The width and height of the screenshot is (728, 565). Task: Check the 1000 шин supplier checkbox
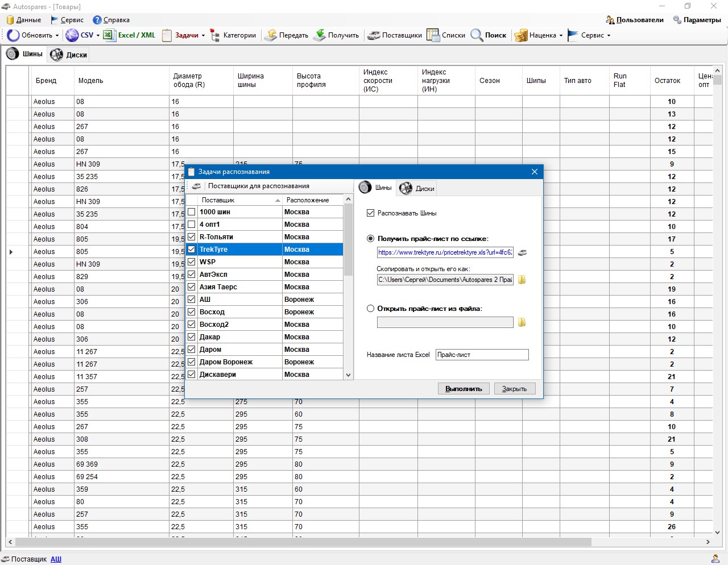pos(192,212)
